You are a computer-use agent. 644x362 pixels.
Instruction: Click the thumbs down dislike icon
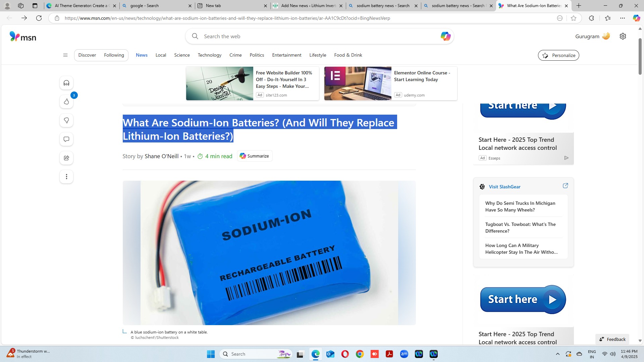pyautogui.click(x=66, y=120)
